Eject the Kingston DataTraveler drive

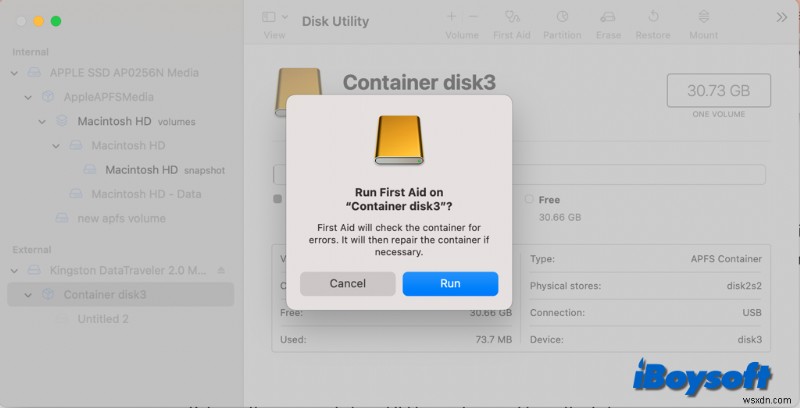(221, 270)
